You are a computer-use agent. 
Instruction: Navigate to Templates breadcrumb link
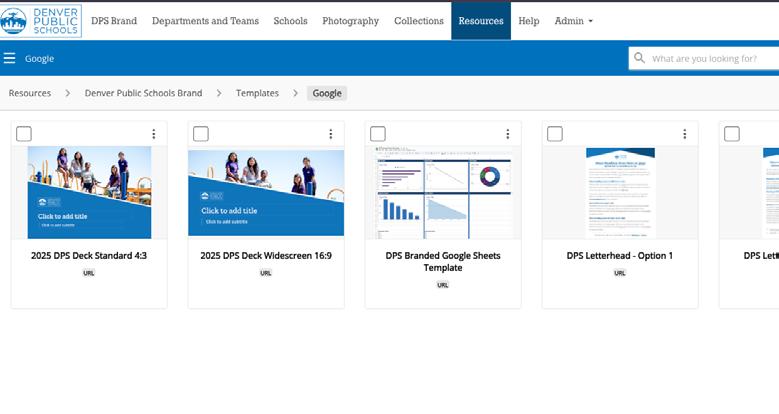[257, 93]
